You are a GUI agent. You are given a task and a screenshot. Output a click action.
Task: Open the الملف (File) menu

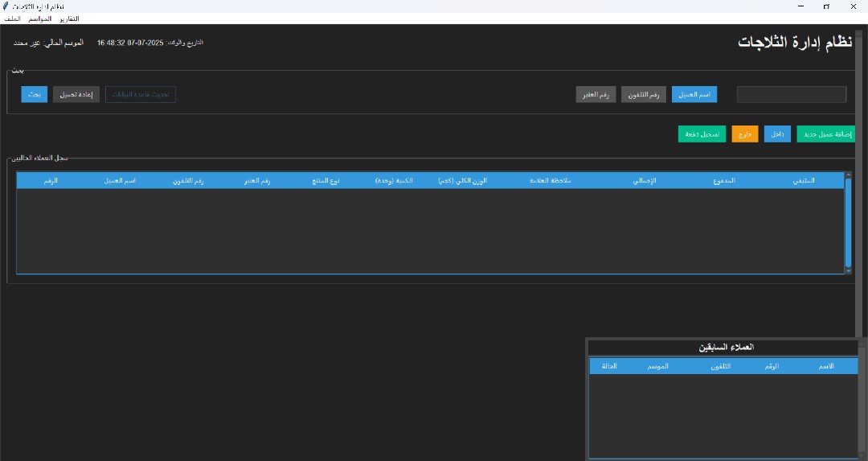(x=12, y=19)
